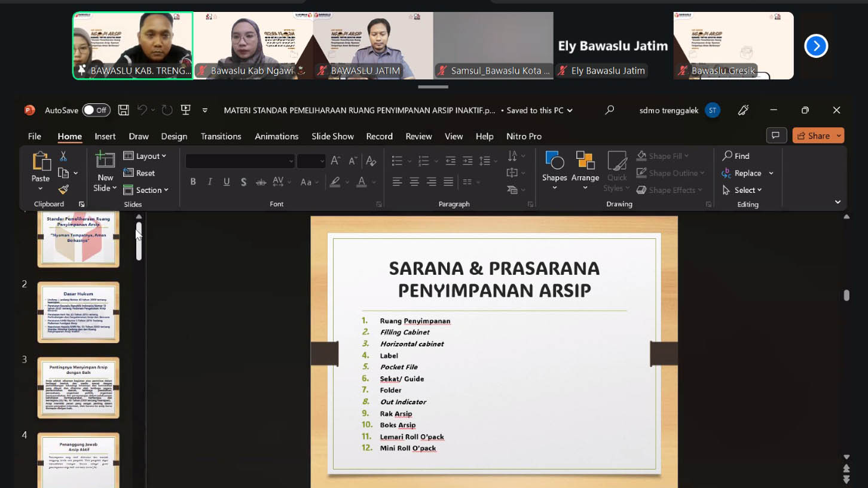868x488 pixels.
Task: Open the Layout dropdown
Action: point(145,156)
